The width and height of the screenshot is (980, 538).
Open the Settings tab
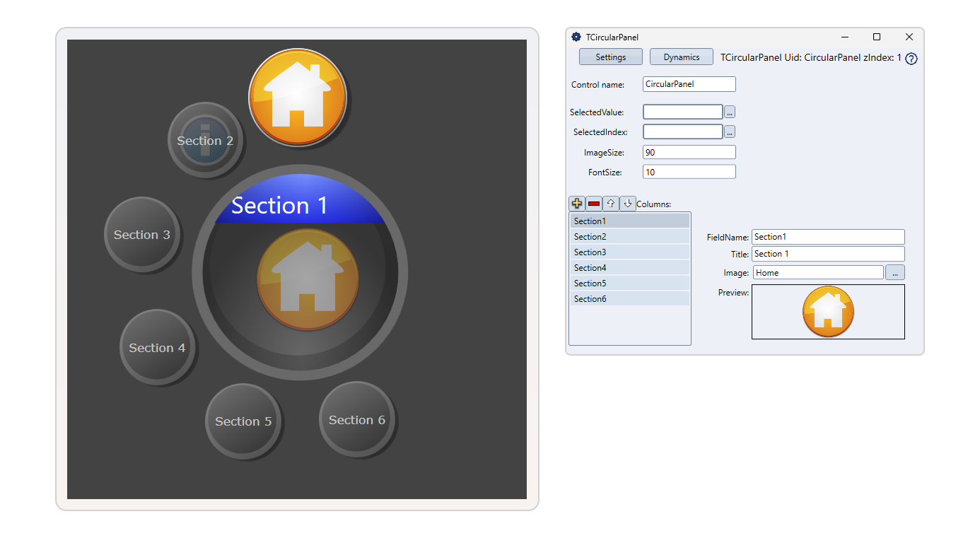(611, 57)
